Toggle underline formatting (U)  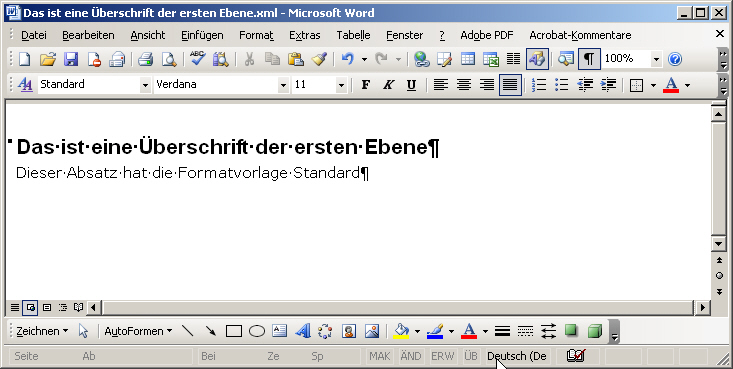click(411, 85)
